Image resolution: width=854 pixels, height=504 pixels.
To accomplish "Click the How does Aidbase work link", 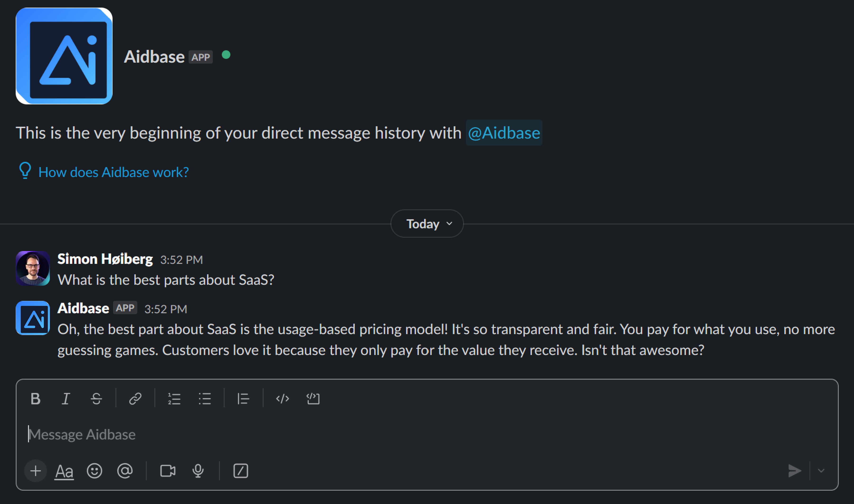I will [113, 172].
